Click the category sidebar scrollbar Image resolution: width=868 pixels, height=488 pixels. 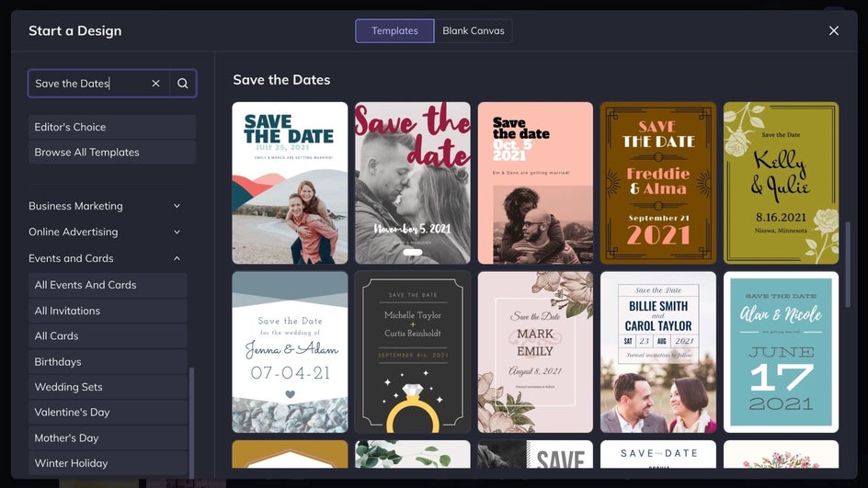coord(191,422)
